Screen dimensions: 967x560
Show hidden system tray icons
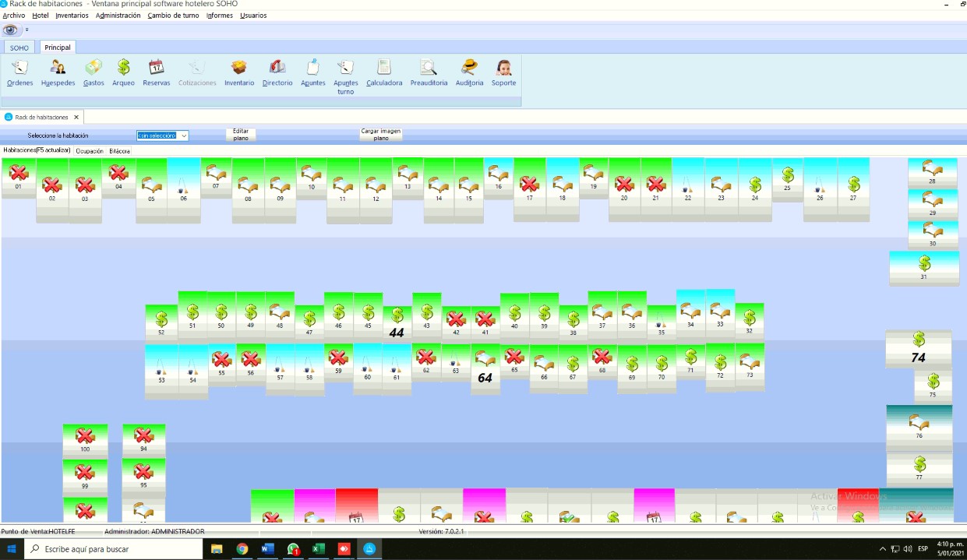[x=882, y=549]
